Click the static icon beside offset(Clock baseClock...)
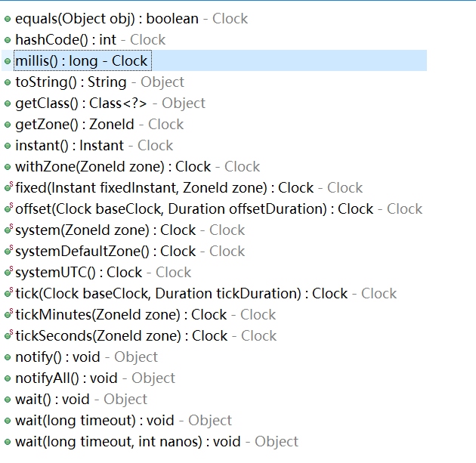Image resolution: width=476 pixels, height=463 pixels. click(x=8, y=208)
